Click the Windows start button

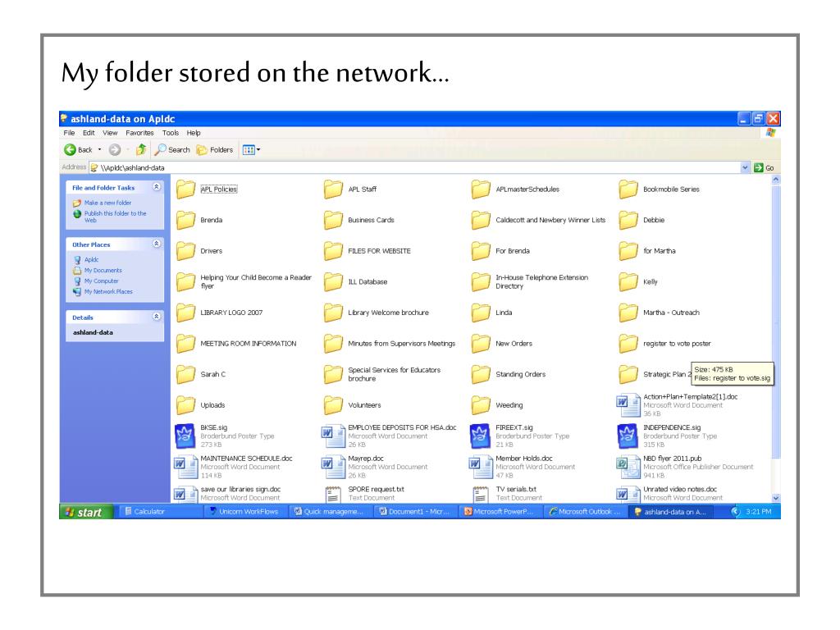click(x=86, y=512)
